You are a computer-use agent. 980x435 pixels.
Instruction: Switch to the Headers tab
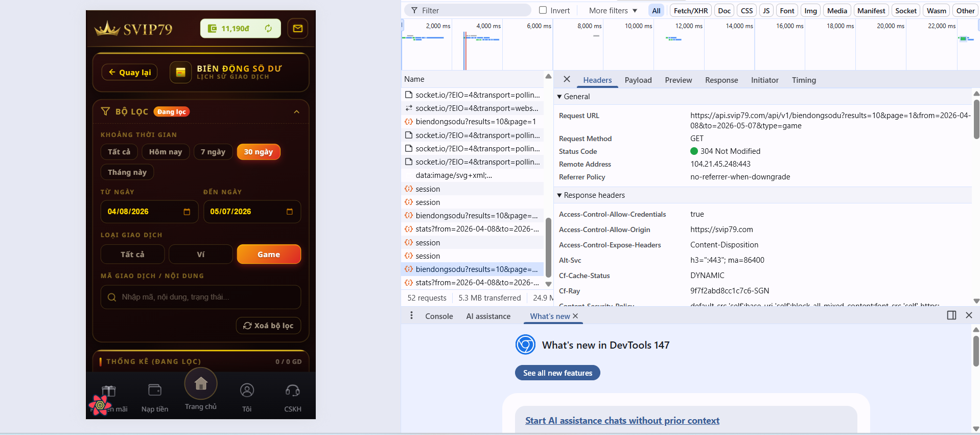click(x=597, y=80)
